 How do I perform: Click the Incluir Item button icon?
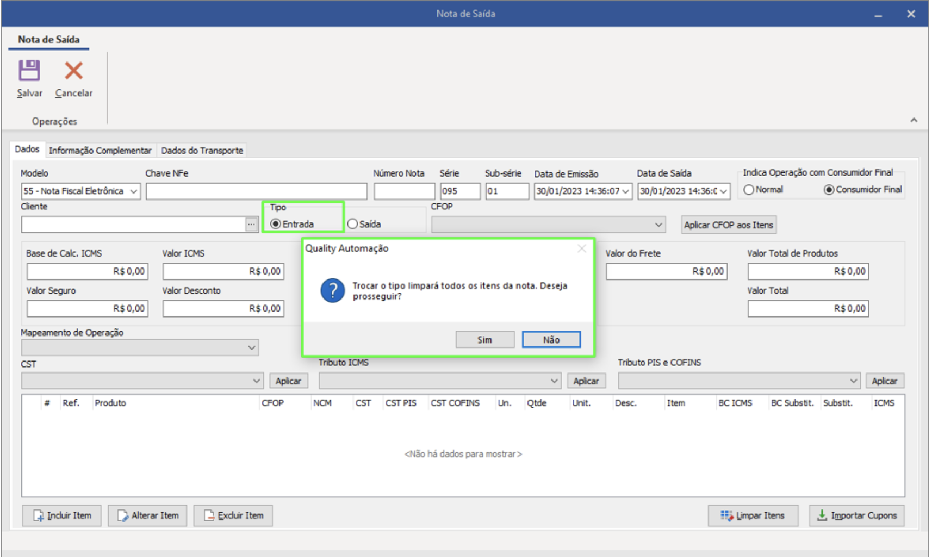pos(38,517)
